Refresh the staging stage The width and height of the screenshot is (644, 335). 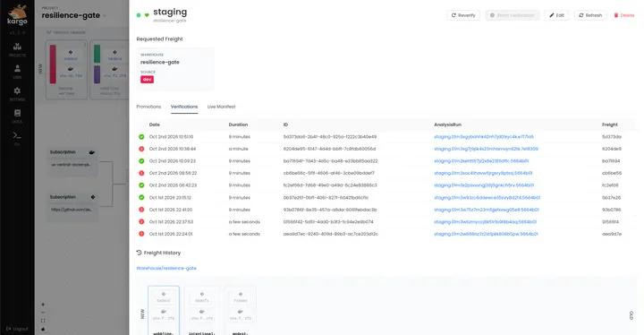tap(590, 15)
